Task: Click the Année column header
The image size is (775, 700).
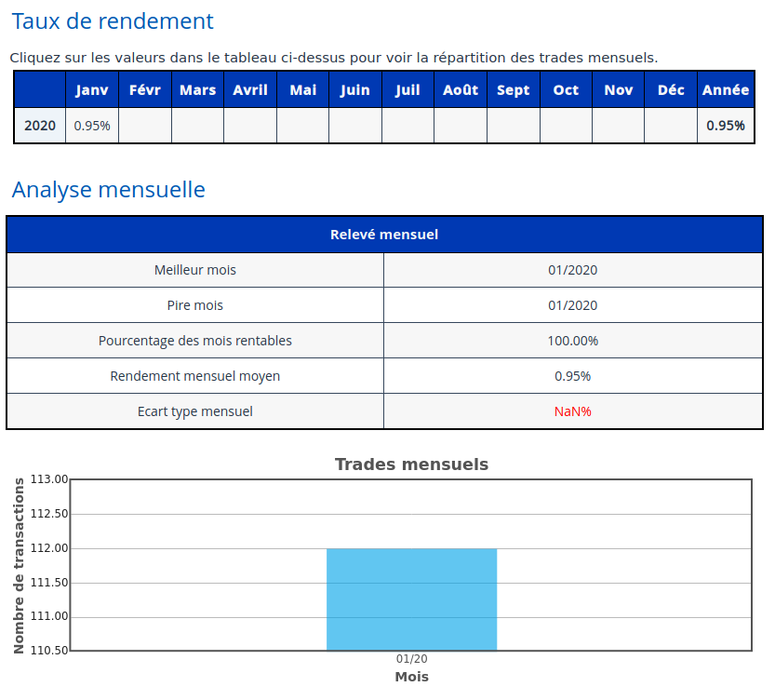Action: click(x=726, y=90)
